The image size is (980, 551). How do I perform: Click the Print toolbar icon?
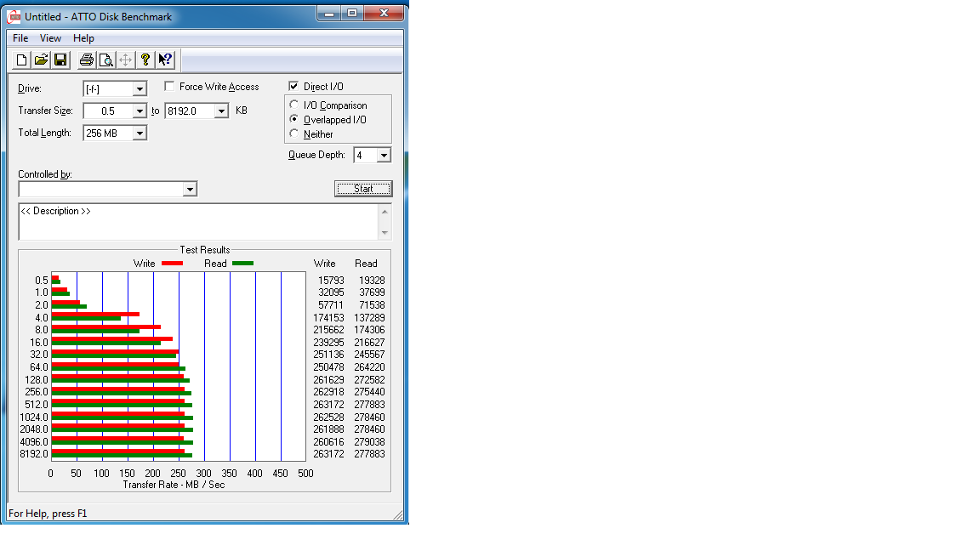(87, 60)
